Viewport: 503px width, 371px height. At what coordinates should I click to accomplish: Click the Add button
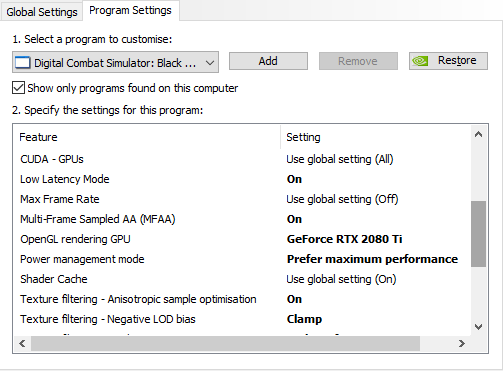coord(268,61)
